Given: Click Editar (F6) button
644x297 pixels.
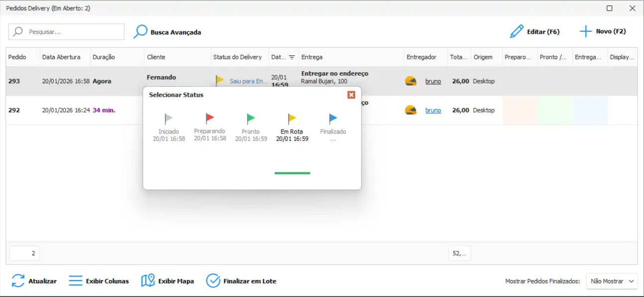Looking at the screenshot, I should [x=535, y=32].
